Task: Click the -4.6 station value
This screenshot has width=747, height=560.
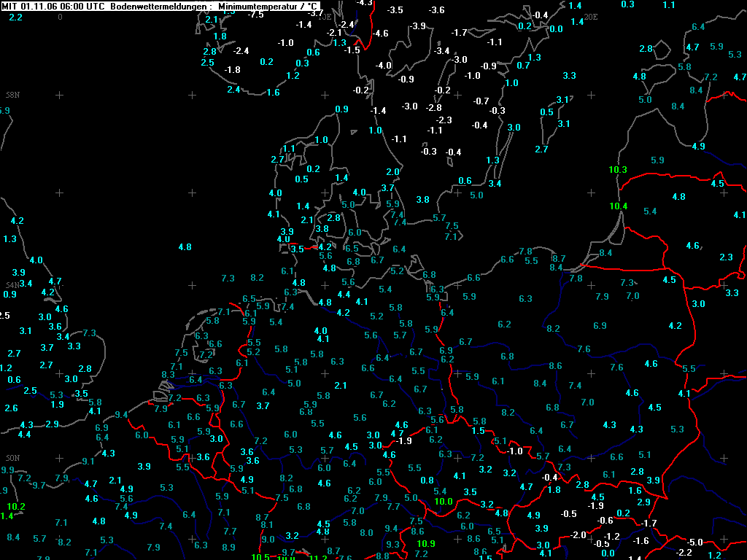Action: click(379, 34)
